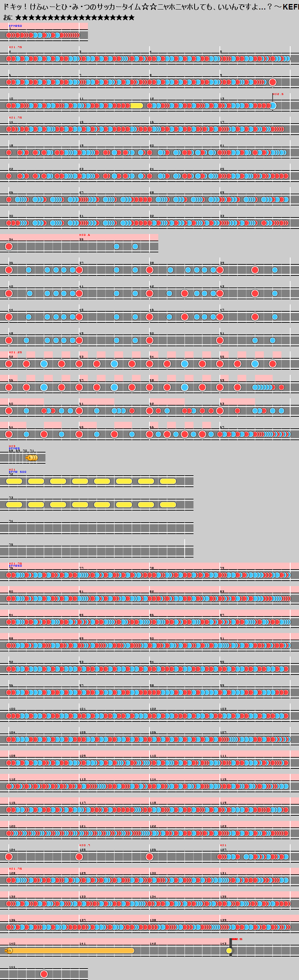Viewport: 299px width, 980px height.
Task: Click the first yellow drumroll in measure 72
Action: point(14,481)
